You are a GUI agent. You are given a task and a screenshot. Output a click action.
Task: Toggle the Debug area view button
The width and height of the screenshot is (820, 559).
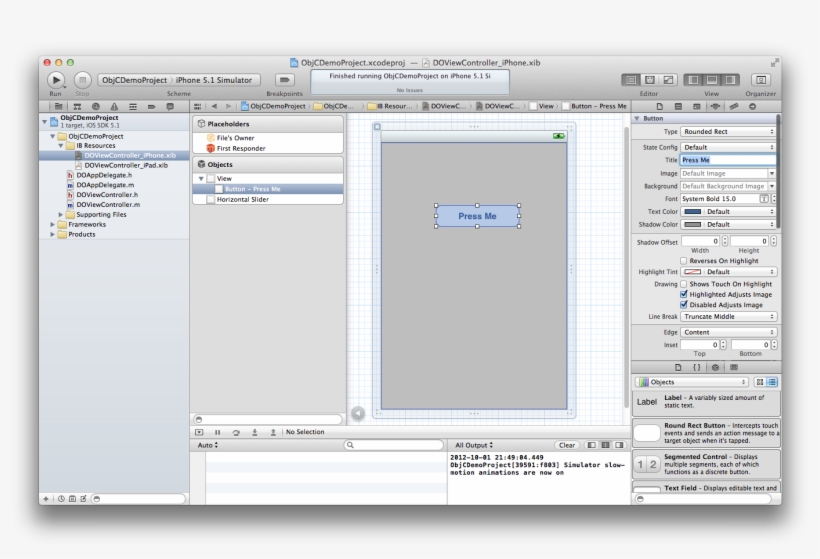tap(712, 80)
